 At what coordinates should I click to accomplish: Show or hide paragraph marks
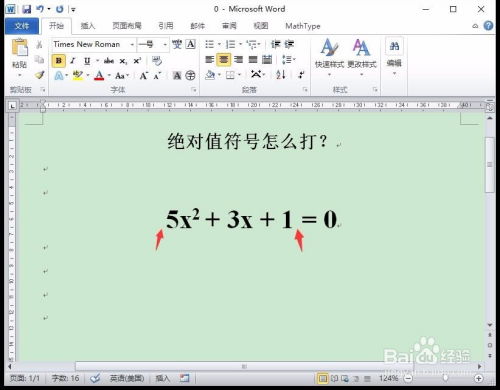tap(301, 75)
